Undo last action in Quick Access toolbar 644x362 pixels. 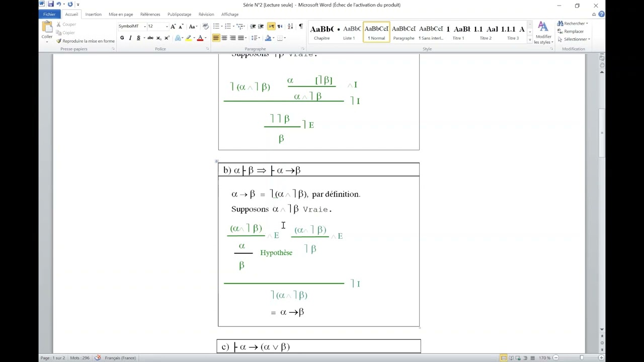(58, 5)
